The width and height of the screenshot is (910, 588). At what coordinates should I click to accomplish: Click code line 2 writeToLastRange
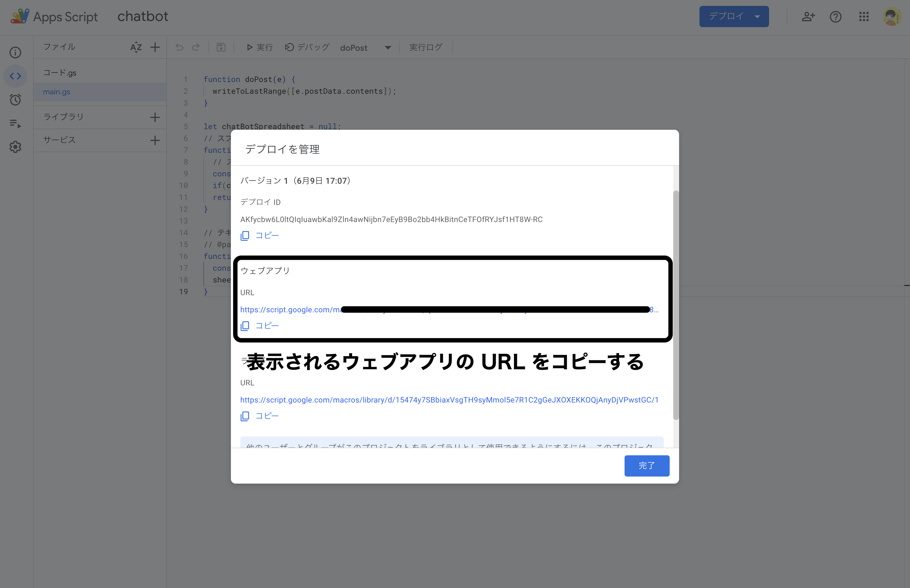(x=304, y=91)
